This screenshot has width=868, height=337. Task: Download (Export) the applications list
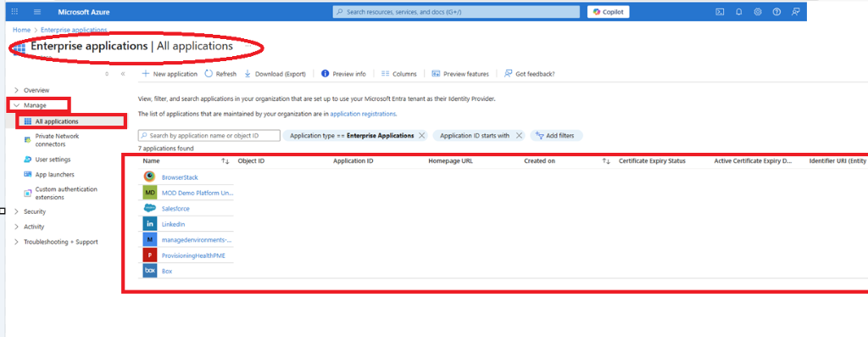275,74
